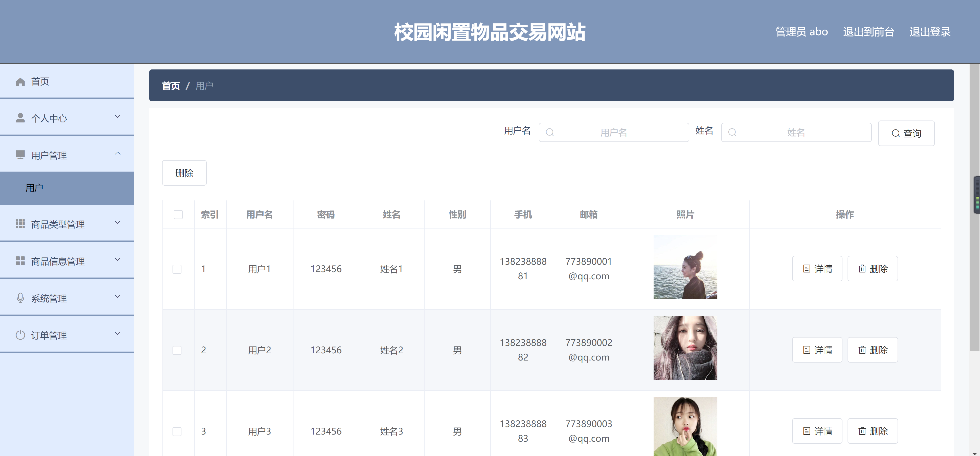
Task: Select the grid icon for 商品类型管理
Action: point(20,224)
